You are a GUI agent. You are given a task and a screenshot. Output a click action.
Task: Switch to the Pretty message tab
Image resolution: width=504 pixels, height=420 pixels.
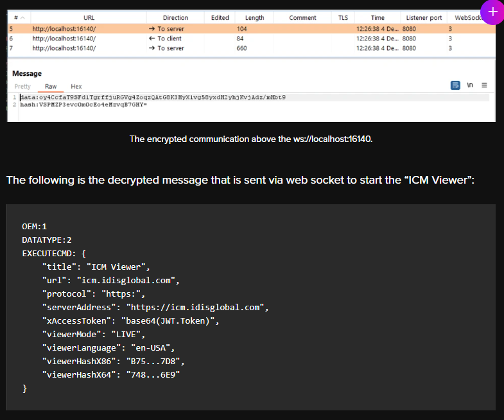pos(22,86)
